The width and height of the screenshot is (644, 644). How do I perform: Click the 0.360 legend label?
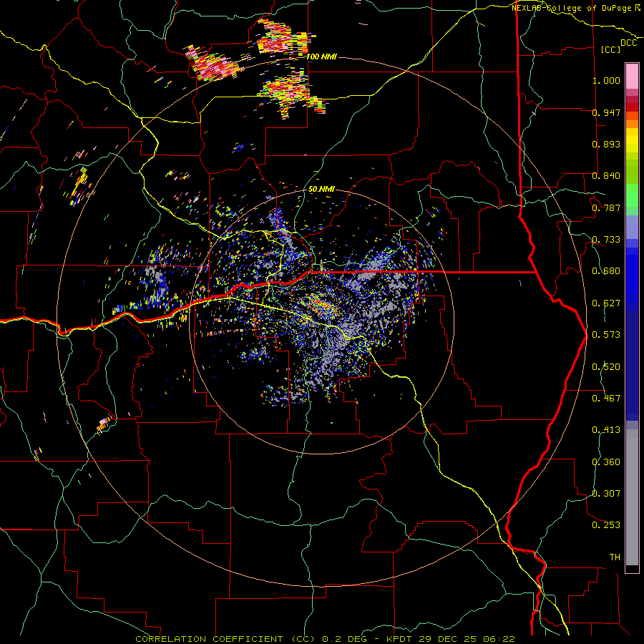(606, 462)
